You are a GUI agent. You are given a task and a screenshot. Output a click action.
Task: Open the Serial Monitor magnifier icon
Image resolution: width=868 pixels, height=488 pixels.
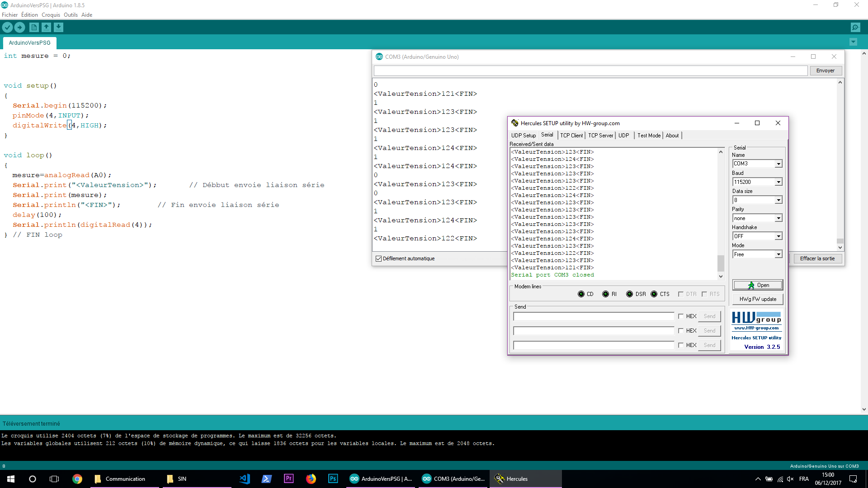pos(855,28)
